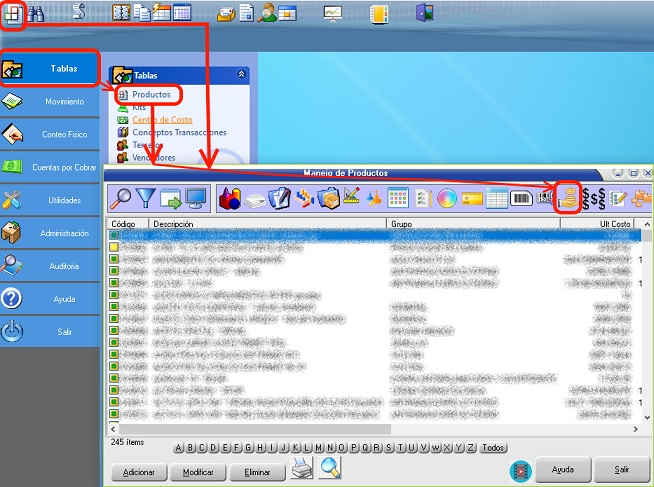Viewport: 654px width, 487px height.
Task: Click the barcode icon in toolbar
Action: click(521, 198)
